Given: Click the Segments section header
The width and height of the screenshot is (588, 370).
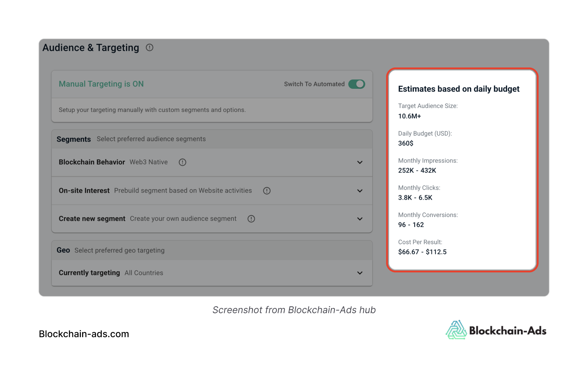Looking at the screenshot, I should 74,139.
